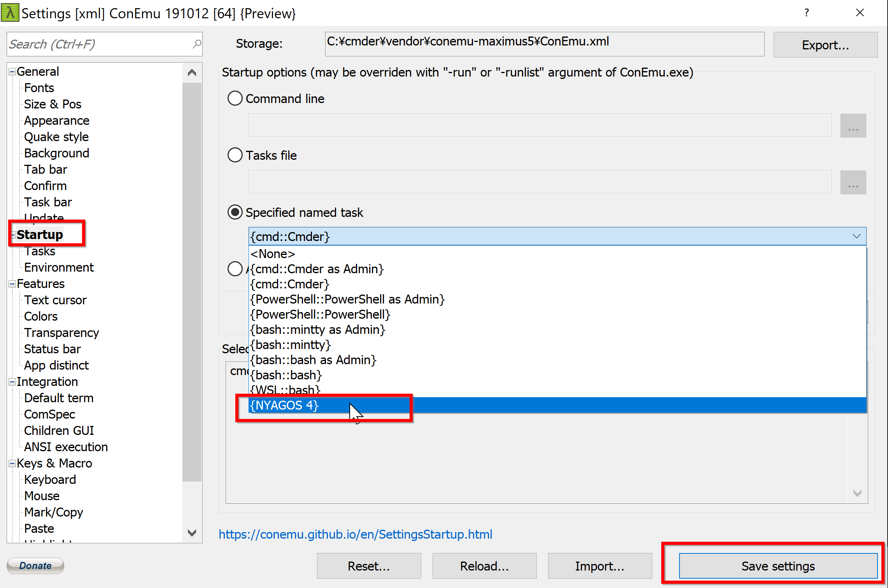888x588 pixels.
Task: Open the Quake style settings page
Action: click(56, 137)
